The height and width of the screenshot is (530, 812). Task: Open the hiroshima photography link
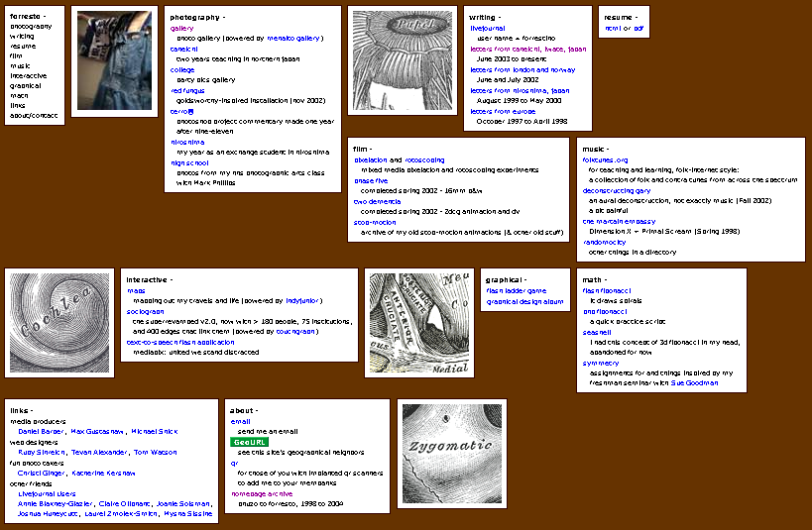[x=187, y=143]
